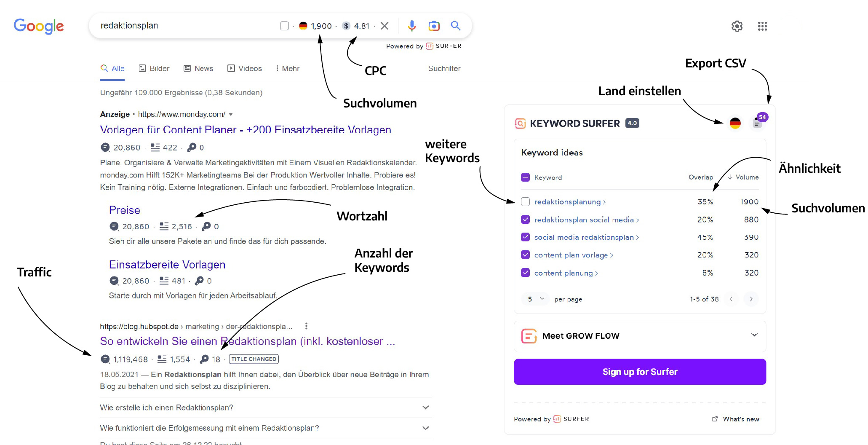Toggle the select-all Keyword header checkbox
The width and height of the screenshot is (868, 445).
click(525, 177)
